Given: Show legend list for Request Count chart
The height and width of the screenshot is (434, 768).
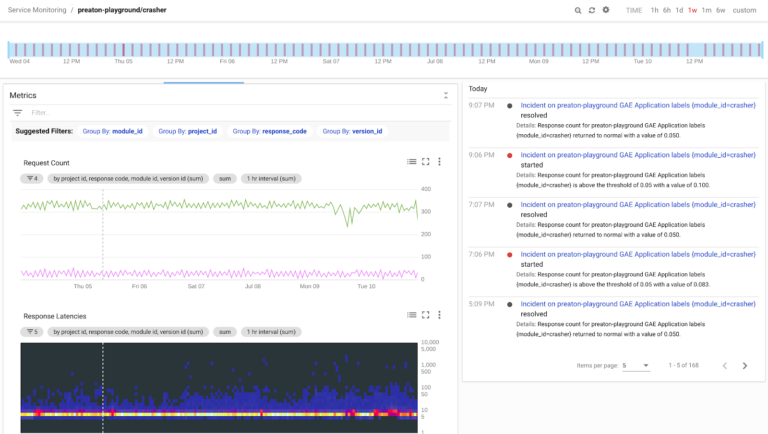Looking at the screenshot, I should pos(411,161).
